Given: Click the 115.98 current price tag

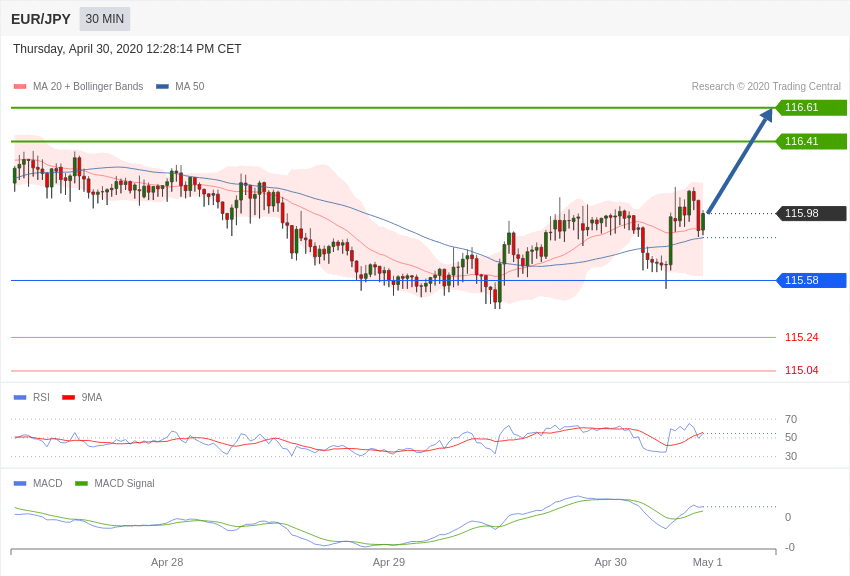Looking at the screenshot, I should (812, 213).
